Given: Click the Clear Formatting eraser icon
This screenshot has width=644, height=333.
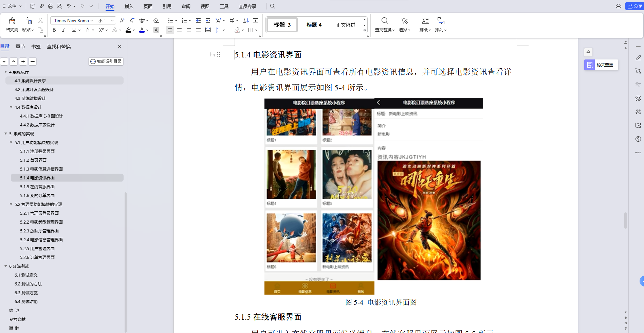Looking at the screenshot, I should coord(156,20).
